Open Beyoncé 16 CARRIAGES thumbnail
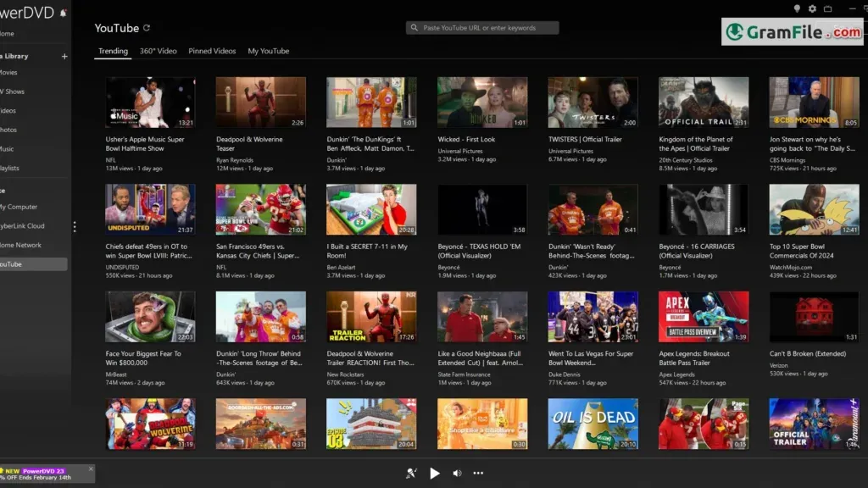868x488 pixels. pyautogui.click(x=704, y=210)
